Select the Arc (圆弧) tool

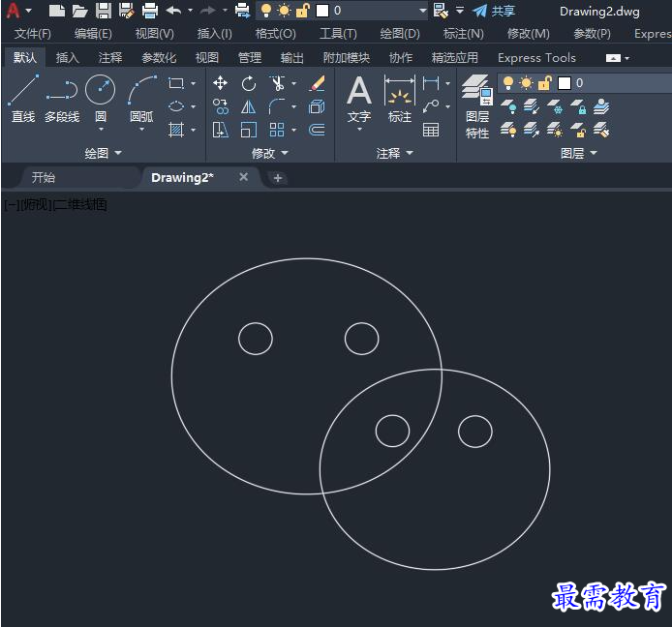(142, 97)
